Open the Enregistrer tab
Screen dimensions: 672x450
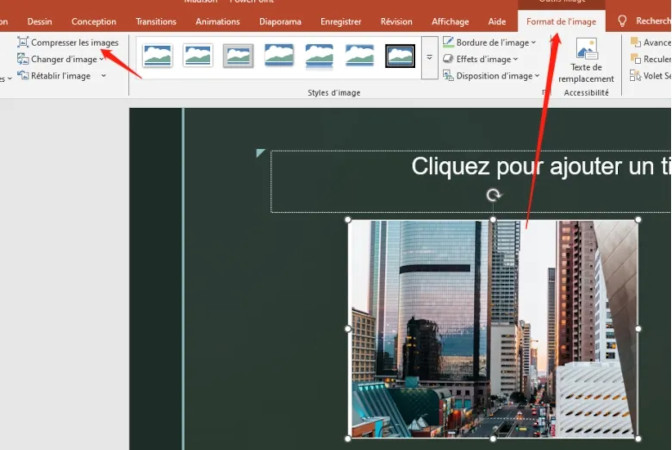pyautogui.click(x=341, y=21)
